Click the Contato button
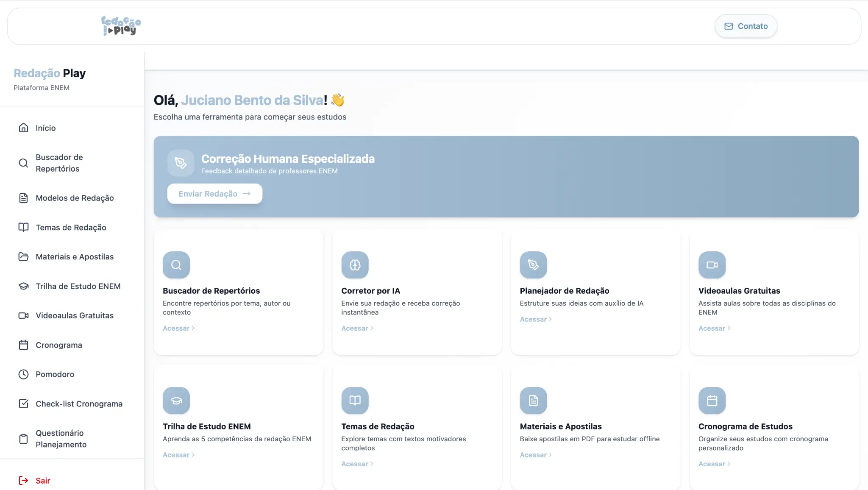Viewport: 868px width, 490px height. point(746,26)
